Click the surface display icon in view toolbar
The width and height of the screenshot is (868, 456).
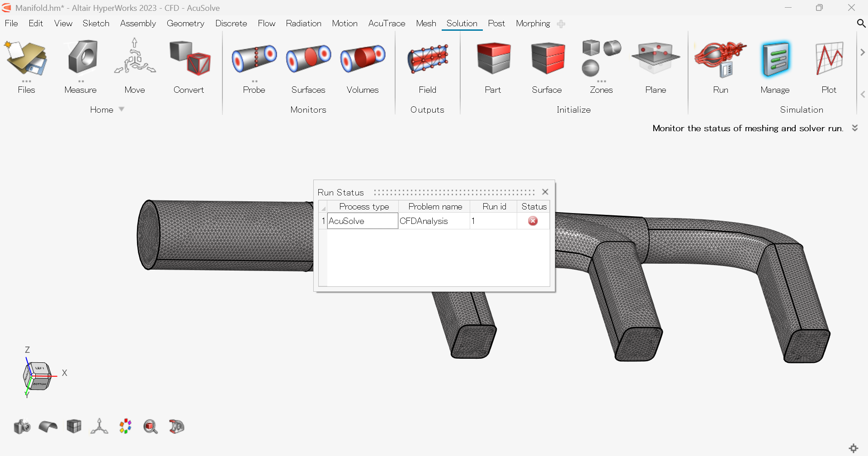click(x=48, y=426)
